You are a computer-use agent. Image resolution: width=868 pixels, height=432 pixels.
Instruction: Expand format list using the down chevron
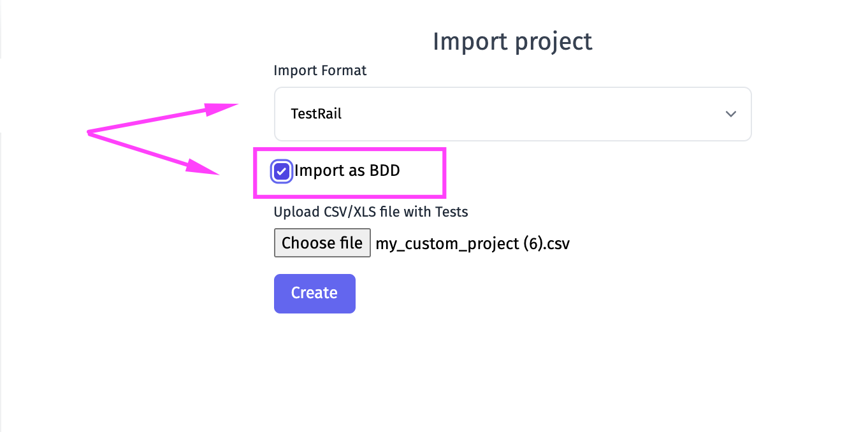(730, 114)
